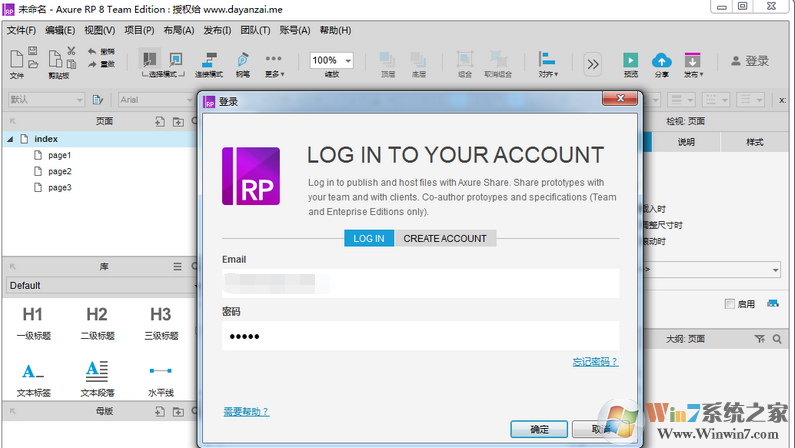Open the Align (对齐) dropdown
Image resolution: width=795 pixels, height=448 pixels.
pos(548,64)
